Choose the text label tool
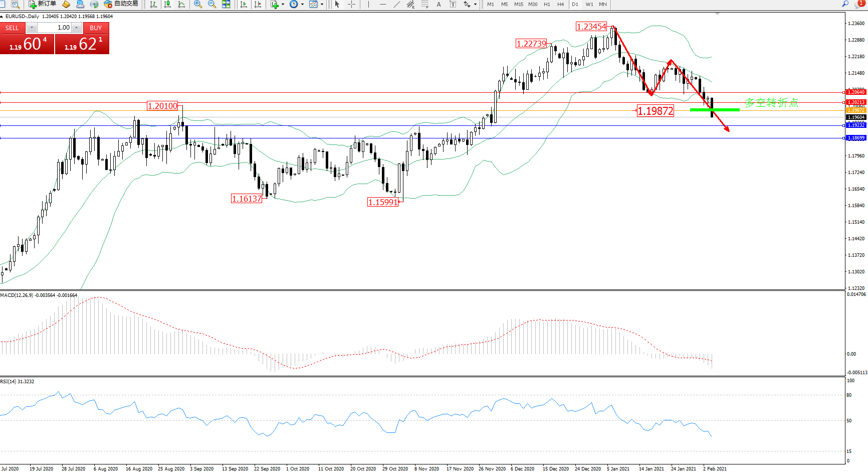 click(439, 4)
